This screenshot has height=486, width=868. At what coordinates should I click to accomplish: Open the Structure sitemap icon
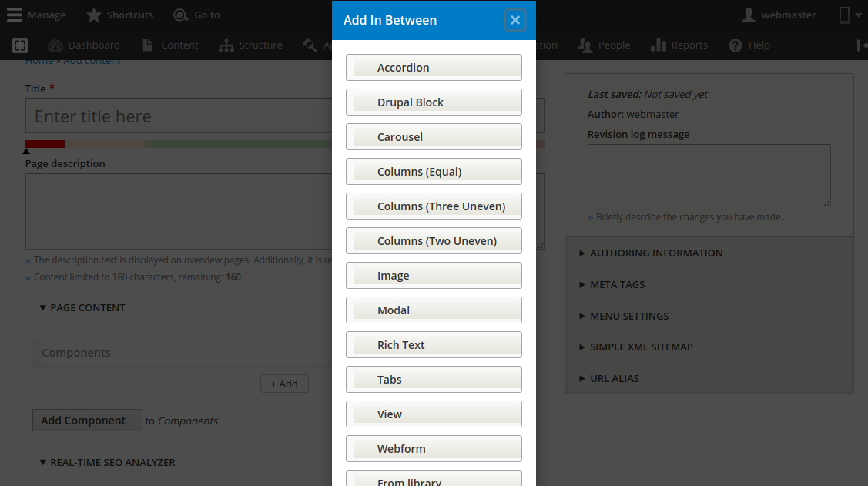[x=226, y=45]
